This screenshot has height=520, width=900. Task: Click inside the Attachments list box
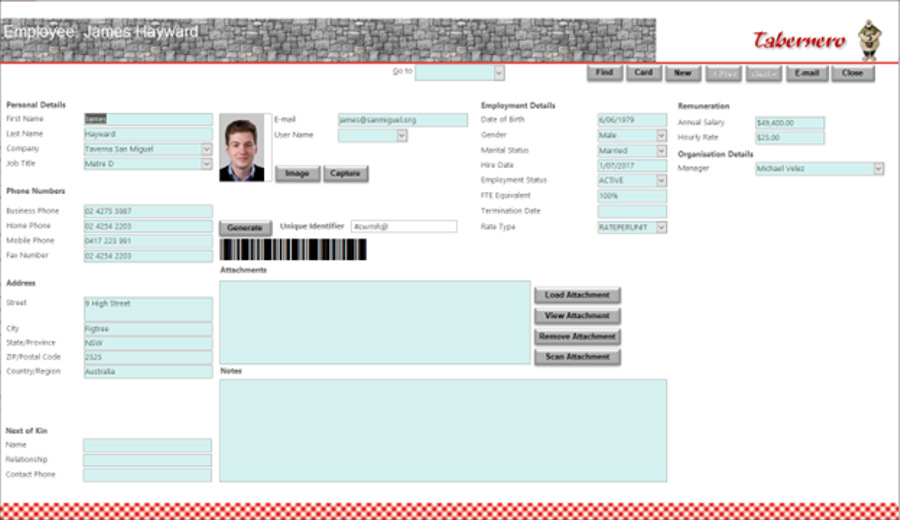[375, 322]
